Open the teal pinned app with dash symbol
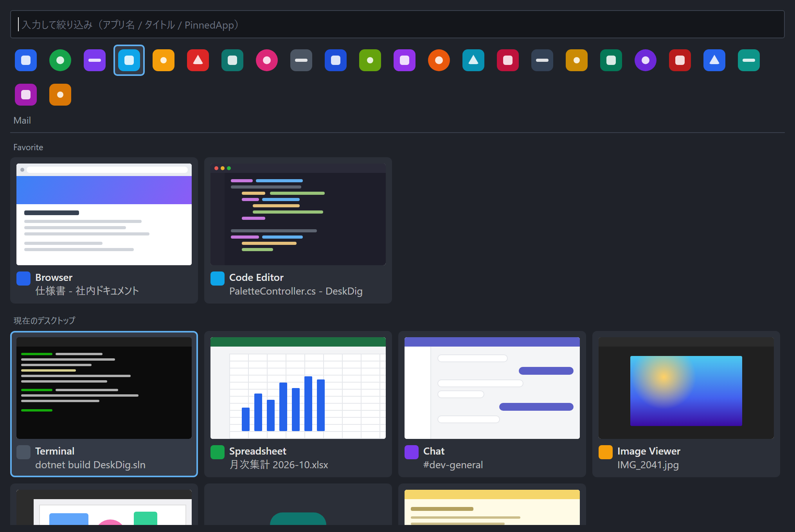The image size is (795, 532). tap(749, 60)
